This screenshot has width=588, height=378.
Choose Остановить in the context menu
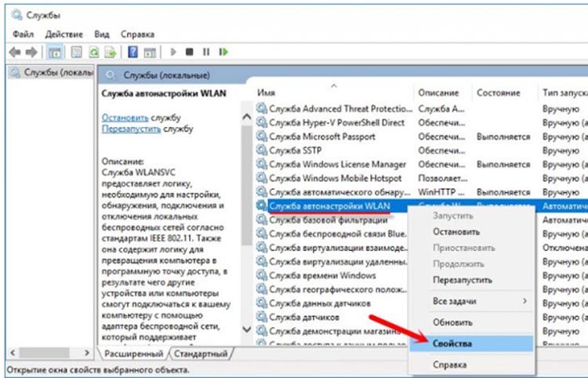456,232
